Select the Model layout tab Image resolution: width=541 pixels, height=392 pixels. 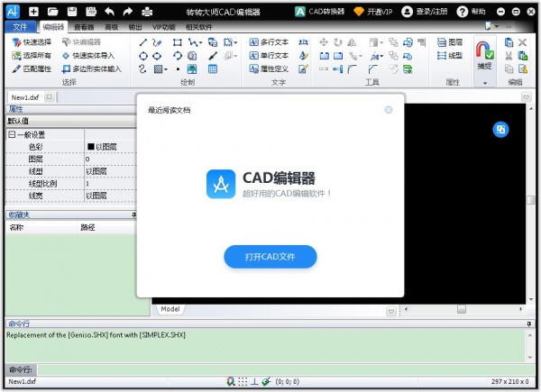point(170,309)
